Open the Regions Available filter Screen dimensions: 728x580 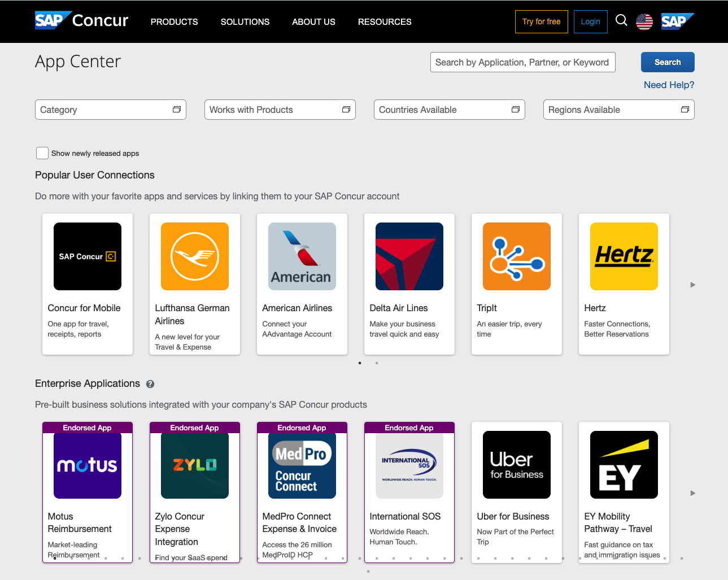click(618, 109)
